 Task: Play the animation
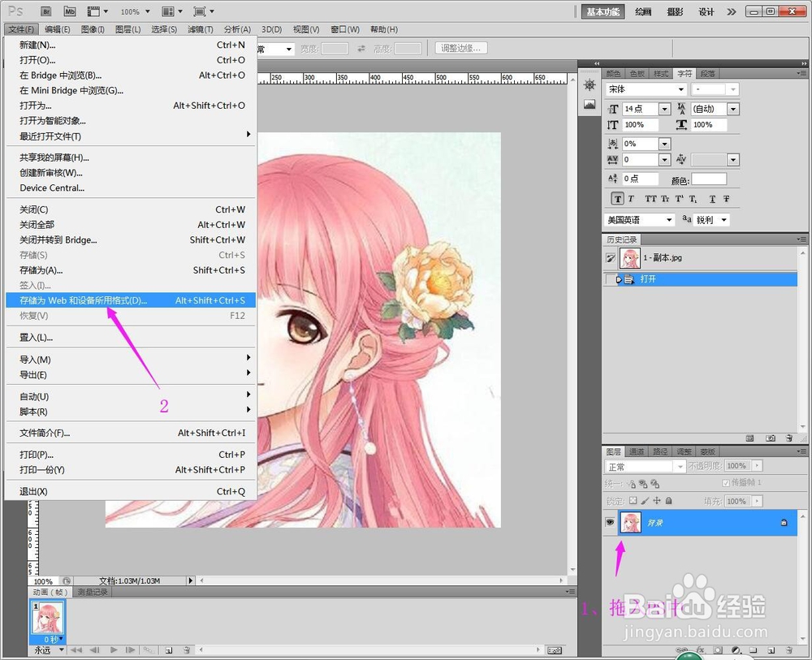[x=114, y=649]
